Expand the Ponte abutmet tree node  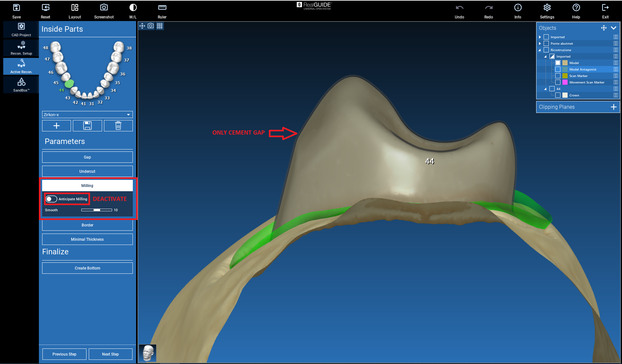pos(540,43)
